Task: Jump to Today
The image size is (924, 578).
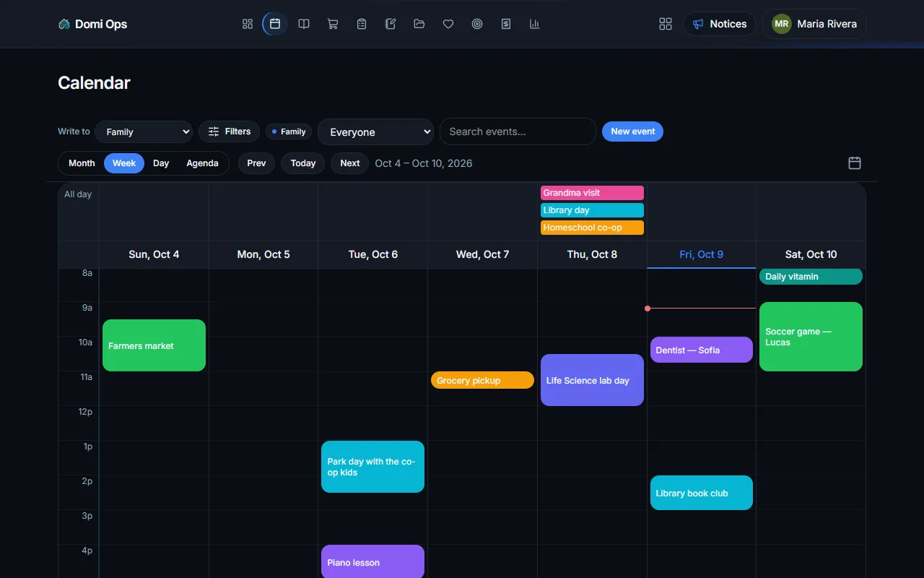Action: point(303,163)
